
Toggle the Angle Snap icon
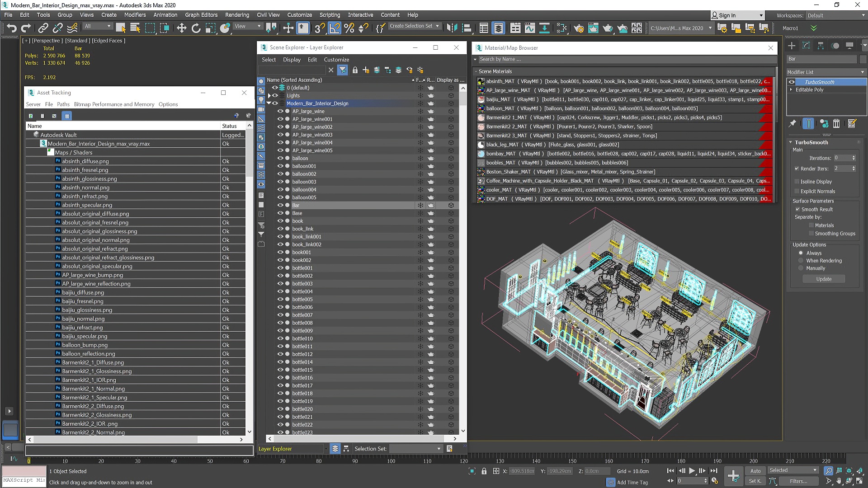(x=334, y=28)
